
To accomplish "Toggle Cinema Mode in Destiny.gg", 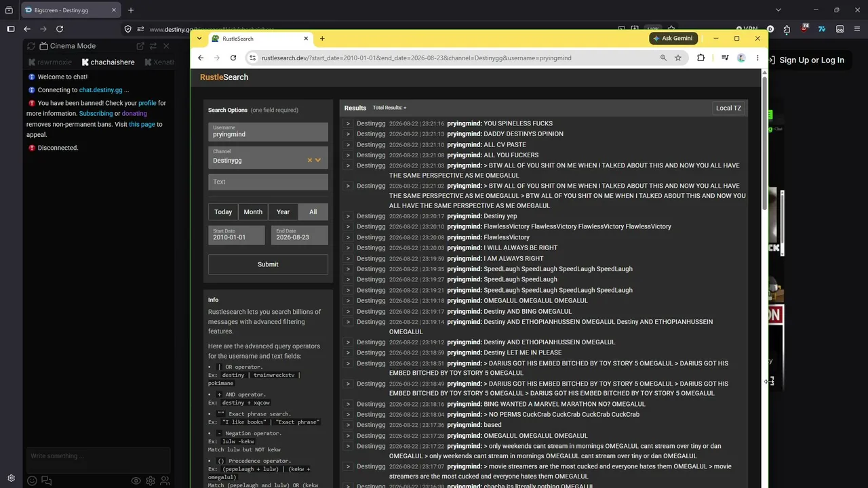I will [67, 46].
